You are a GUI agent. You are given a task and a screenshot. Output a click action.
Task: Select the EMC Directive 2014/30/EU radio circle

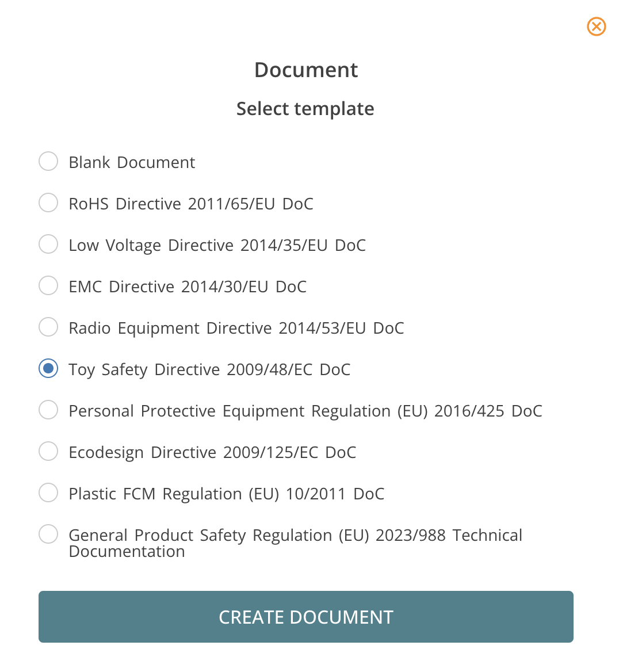click(x=48, y=285)
